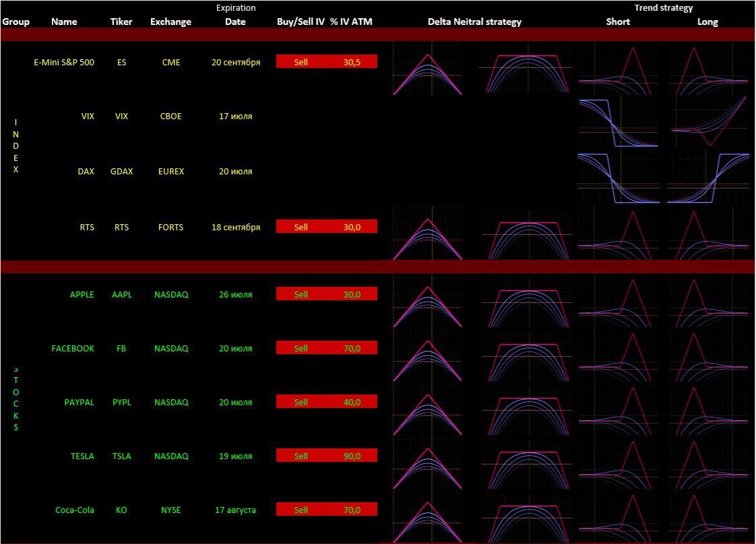Select the 90,0 IV value
Viewport: 756px width, 544px height.
tap(352, 456)
